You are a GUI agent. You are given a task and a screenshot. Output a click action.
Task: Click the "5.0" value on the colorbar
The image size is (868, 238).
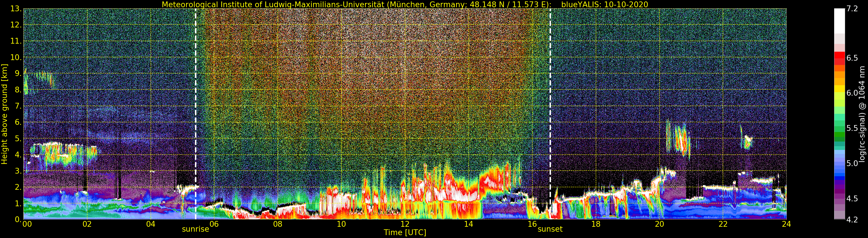click(x=852, y=163)
